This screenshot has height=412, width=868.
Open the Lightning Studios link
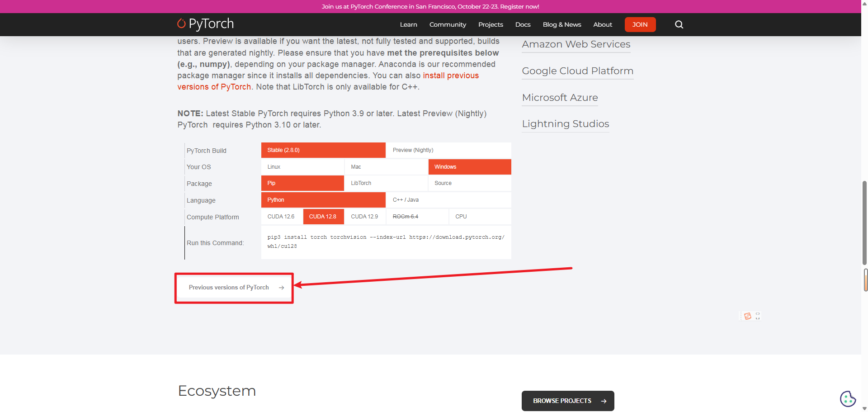tap(566, 124)
